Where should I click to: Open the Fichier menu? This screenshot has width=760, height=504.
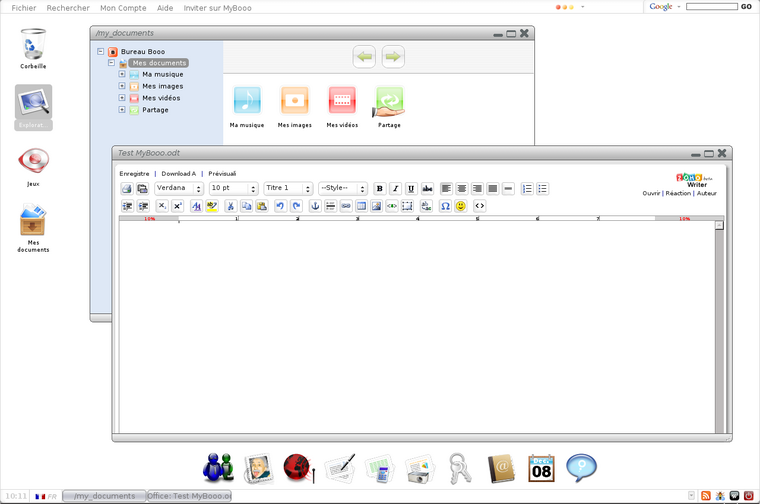[24, 8]
